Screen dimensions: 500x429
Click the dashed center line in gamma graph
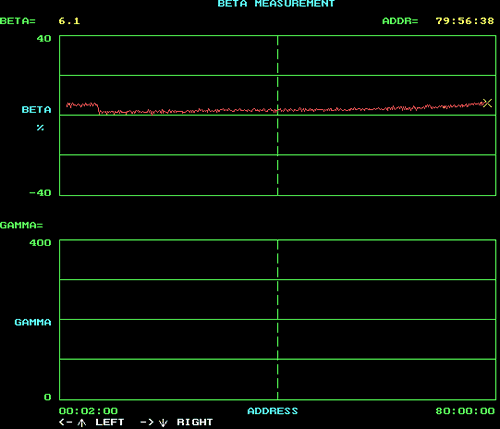[277, 319]
